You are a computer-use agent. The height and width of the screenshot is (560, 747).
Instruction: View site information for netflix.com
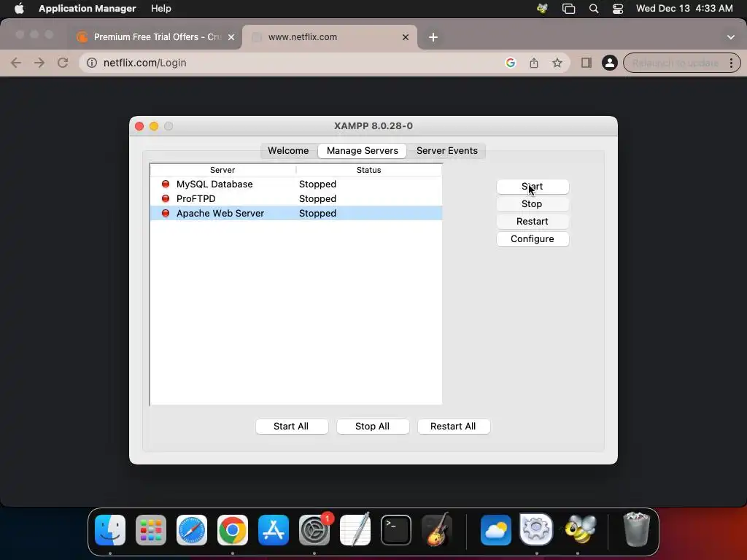[x=92, y=63]
